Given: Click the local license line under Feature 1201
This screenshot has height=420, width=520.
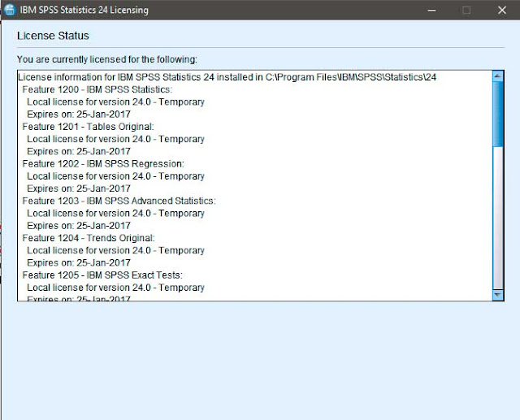Looking at the screenshot, I should 115,139.
